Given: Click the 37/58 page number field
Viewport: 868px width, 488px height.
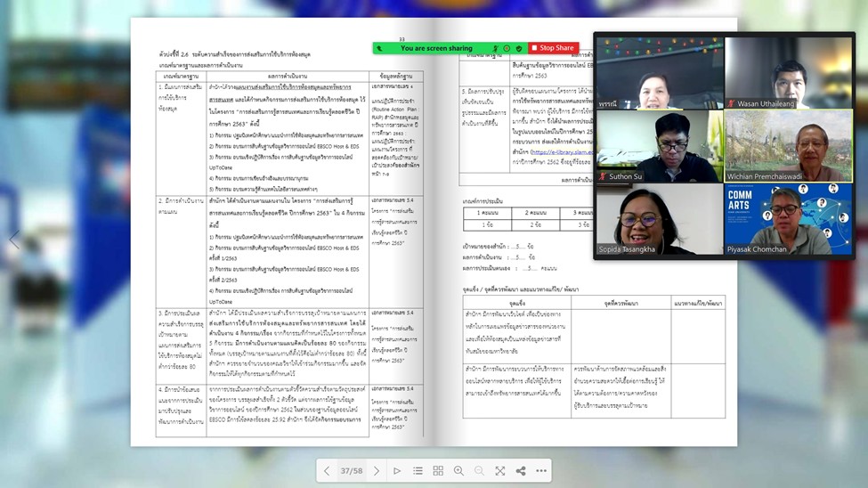Looking at the screenshot, I should click(352, 471).
